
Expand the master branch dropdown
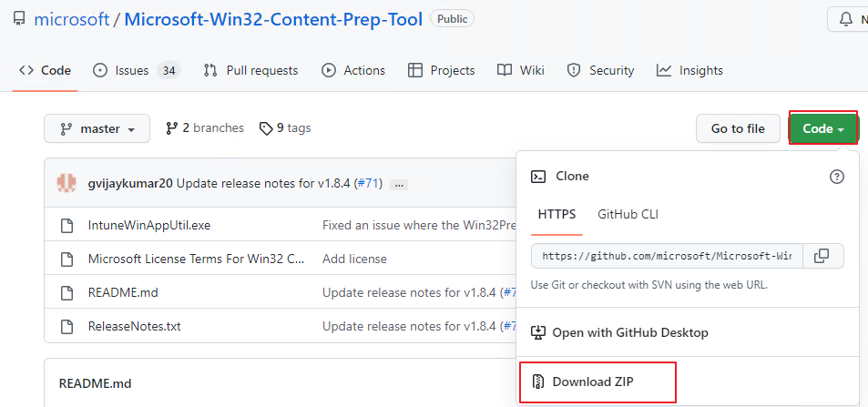coord(97,128)
